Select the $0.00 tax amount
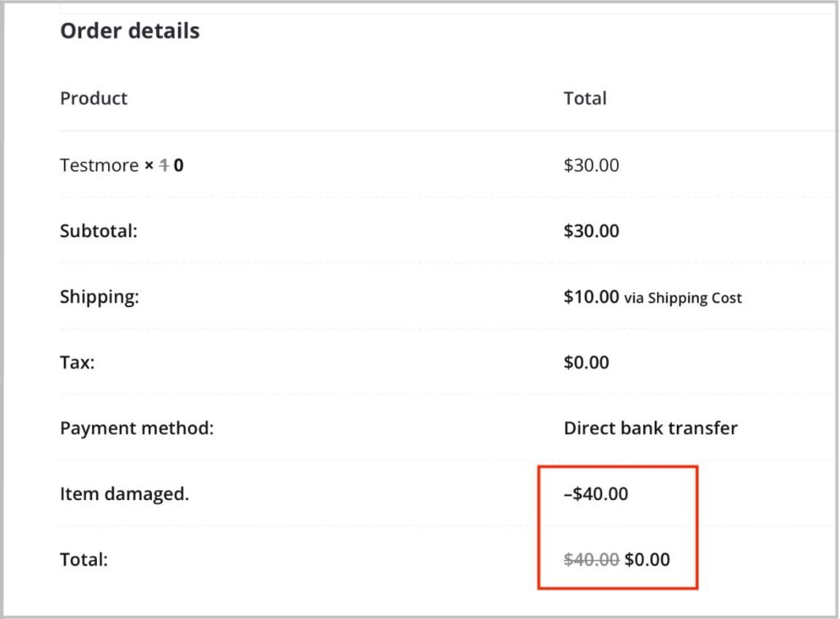Image resolution: width=840 pixels, height=619 pixels. point(587,362)
